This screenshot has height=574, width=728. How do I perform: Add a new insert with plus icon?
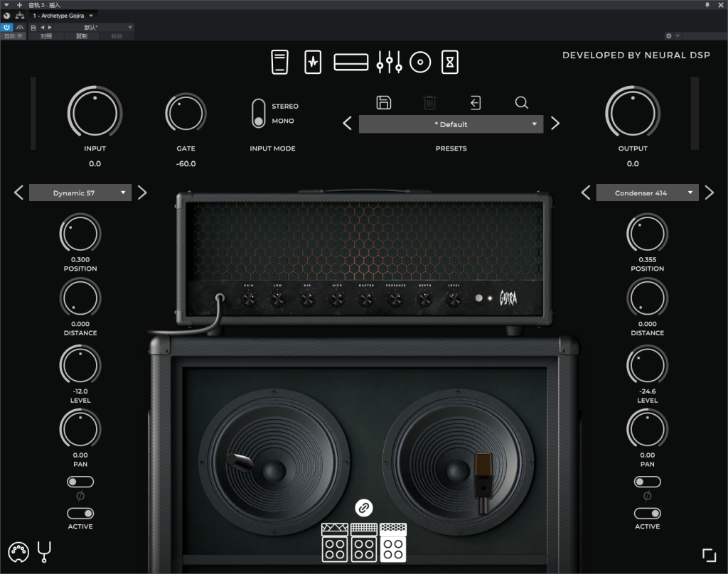coord(19,5)
